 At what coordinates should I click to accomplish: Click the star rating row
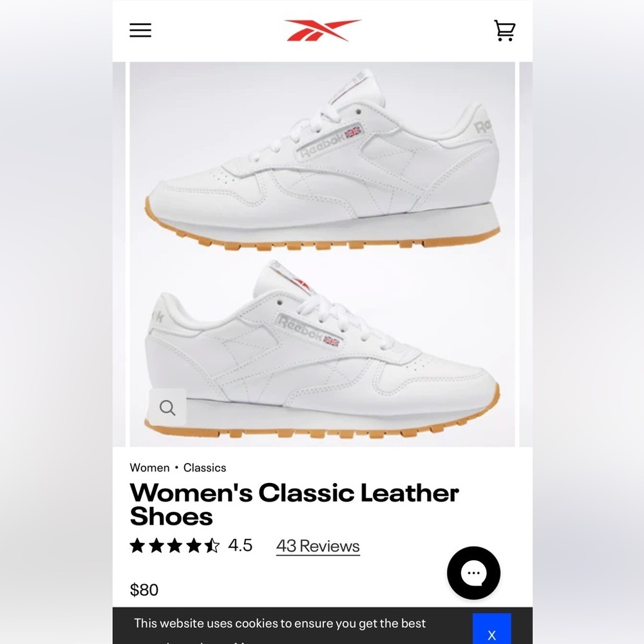pyautogui.click(x=175, y=546)
